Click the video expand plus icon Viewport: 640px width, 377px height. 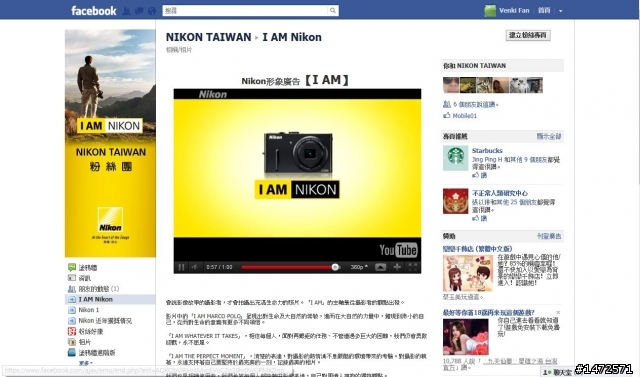[397, 267]
